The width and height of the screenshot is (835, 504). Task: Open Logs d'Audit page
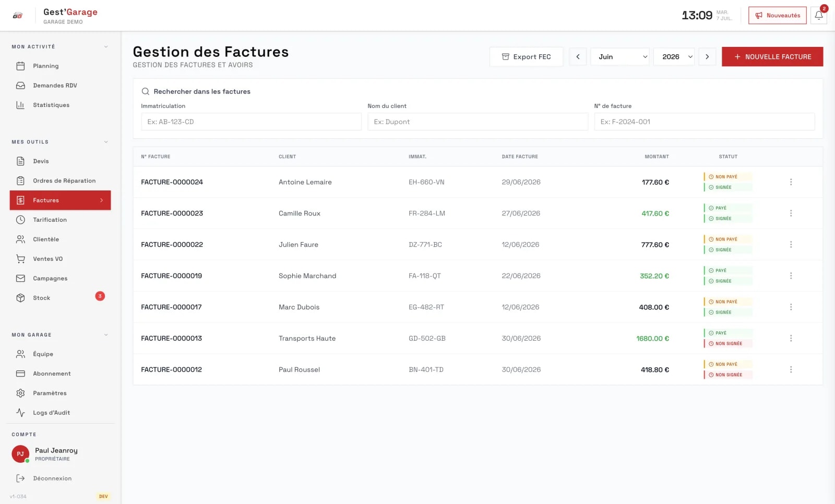60,413
